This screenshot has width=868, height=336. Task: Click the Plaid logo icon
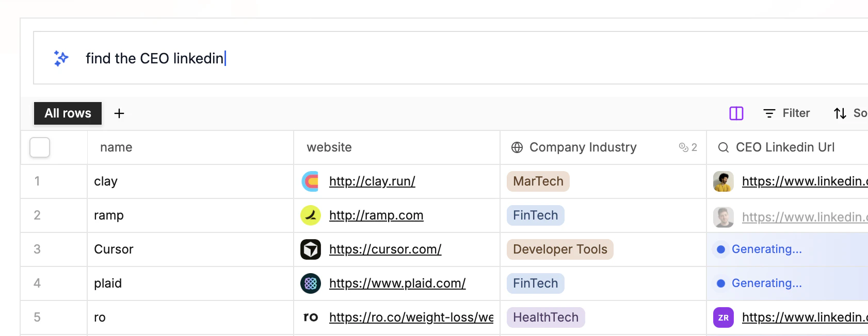(x=311, y=283)
